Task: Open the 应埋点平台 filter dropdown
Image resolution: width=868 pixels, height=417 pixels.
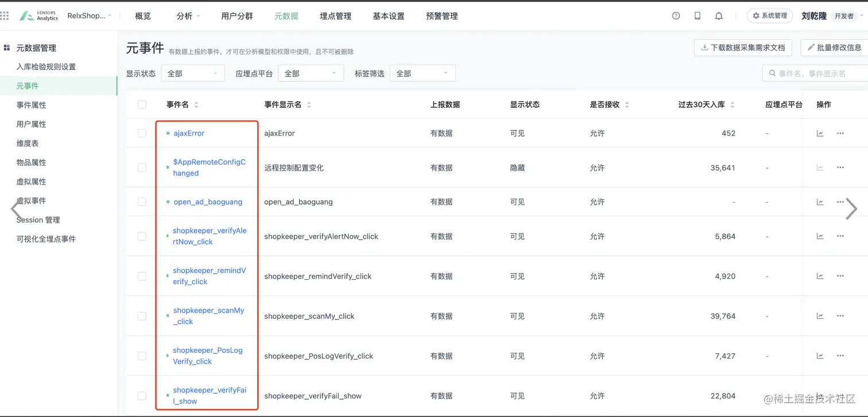Action: click(x=311, y=73)
